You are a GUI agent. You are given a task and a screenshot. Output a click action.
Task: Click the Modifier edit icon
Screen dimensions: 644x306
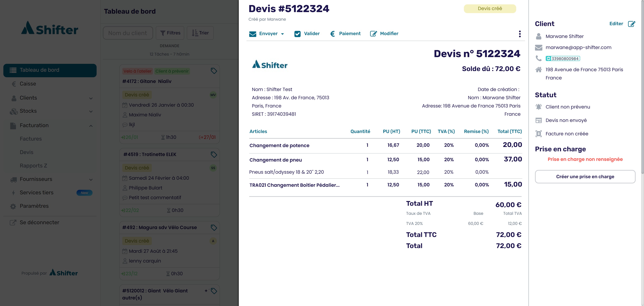click(x=373, y=34)
